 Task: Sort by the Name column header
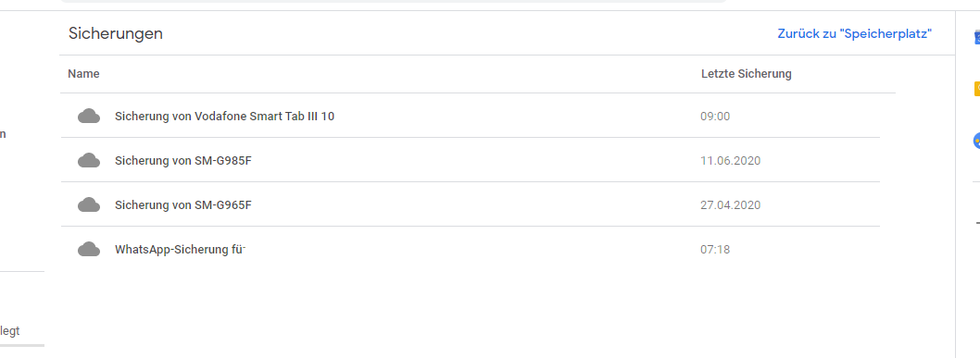pyautogui.click(x=83, y=74)
